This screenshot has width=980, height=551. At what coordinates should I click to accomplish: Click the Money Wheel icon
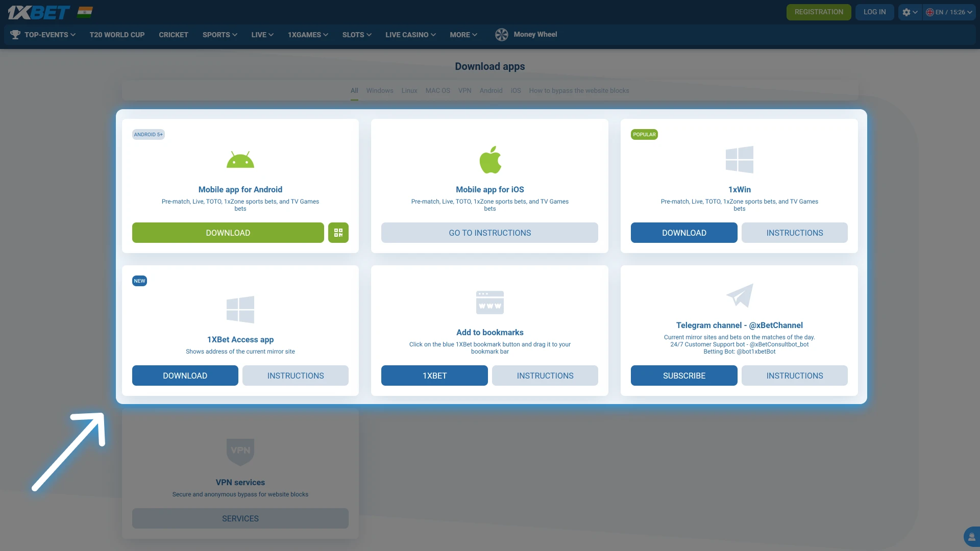coord(502,35)
